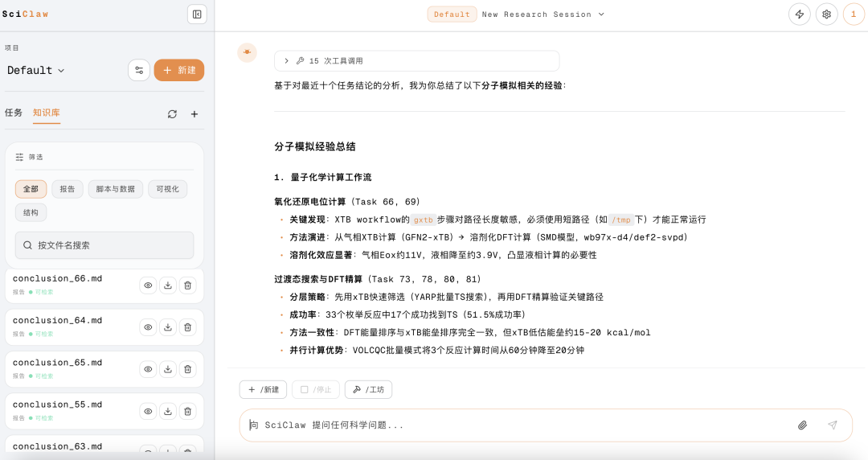Preview conclusion_65.md with the eye icon
This screenshot has width=868, height=460.
point(148,368)
